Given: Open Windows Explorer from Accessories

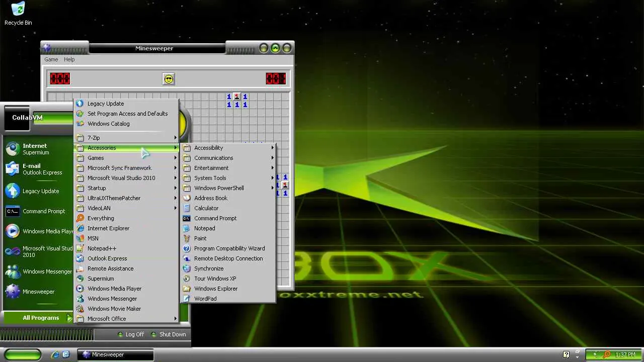Looking at the screenshot, I should coord(228,289).
